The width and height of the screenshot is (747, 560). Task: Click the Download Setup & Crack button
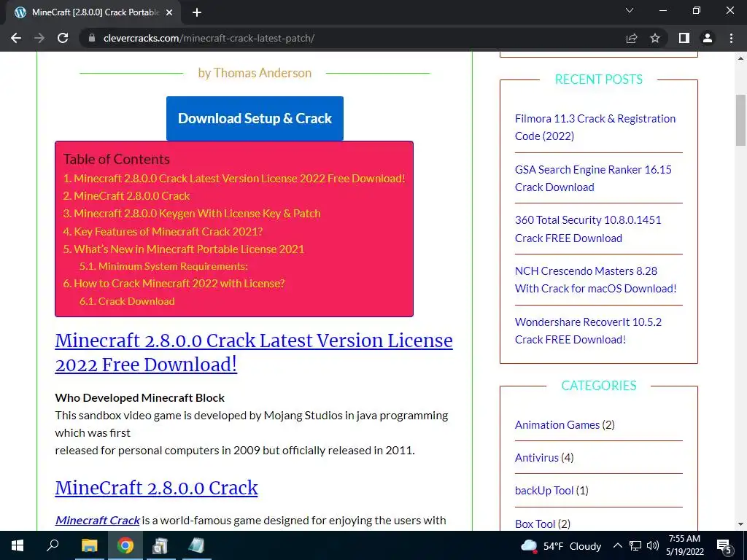(255, 118)
